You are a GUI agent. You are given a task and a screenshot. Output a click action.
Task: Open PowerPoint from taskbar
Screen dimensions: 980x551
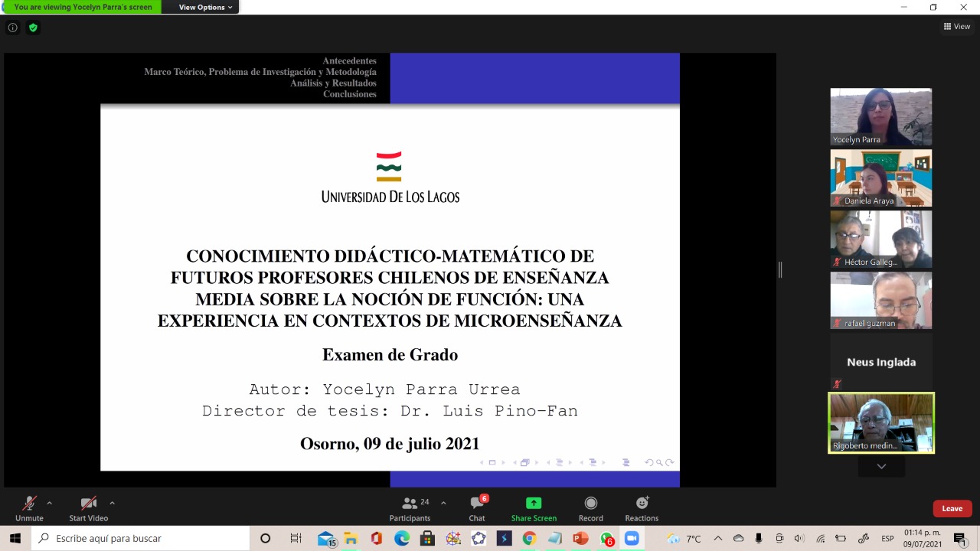pos(580,539)
